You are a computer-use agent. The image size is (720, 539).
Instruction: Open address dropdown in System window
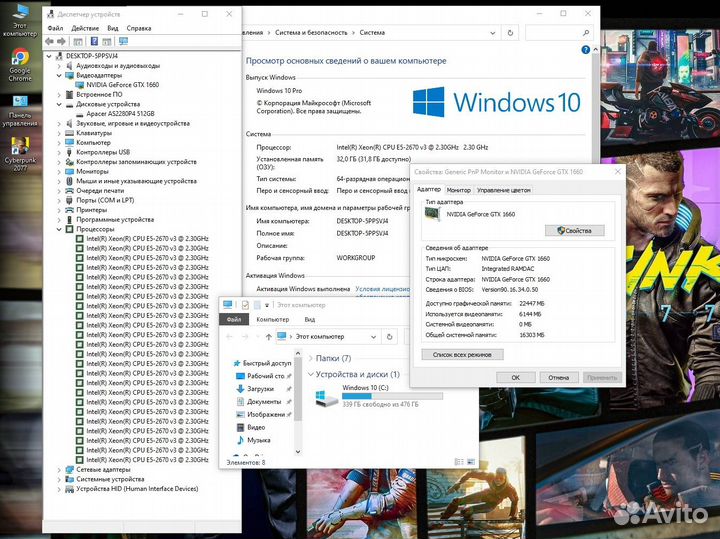tap(492, 33)
